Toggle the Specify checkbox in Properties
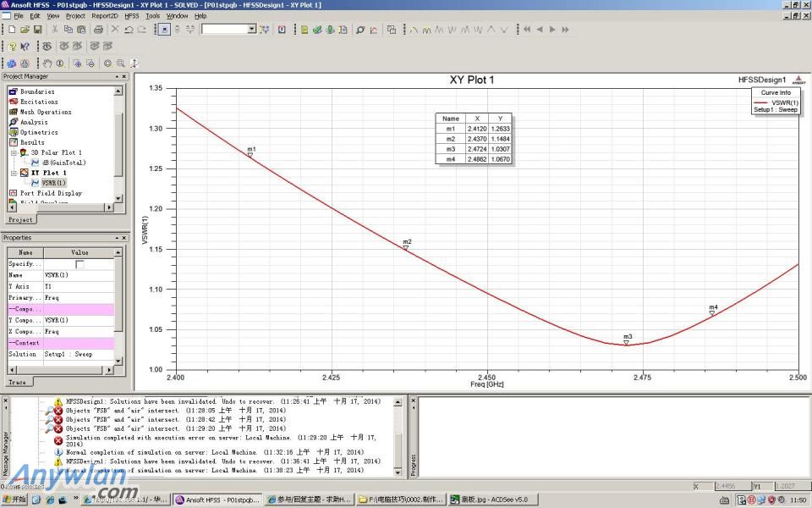The width and height of the screenshot is (812, 508). (80, 264)
